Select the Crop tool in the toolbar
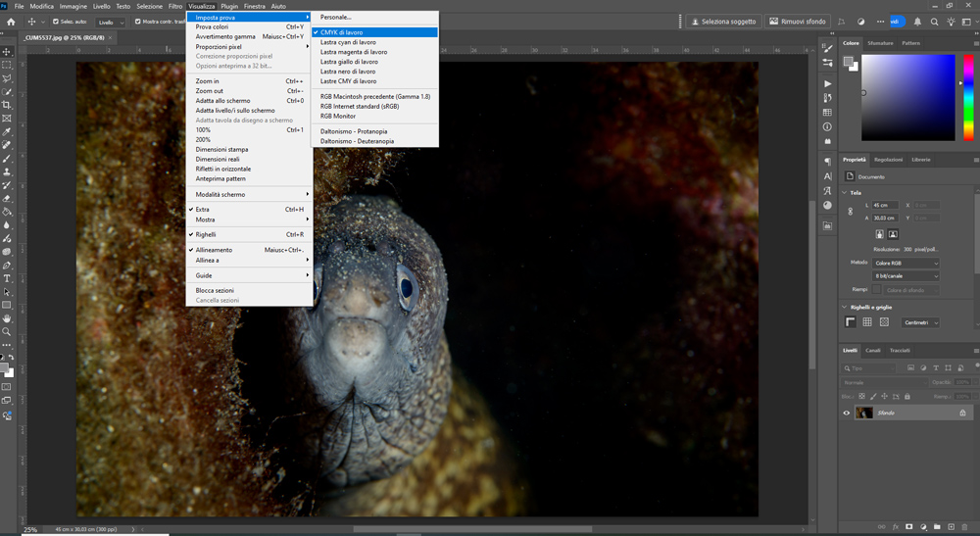The height and width of the screenshot is (536, 980). tap(7, 105)
